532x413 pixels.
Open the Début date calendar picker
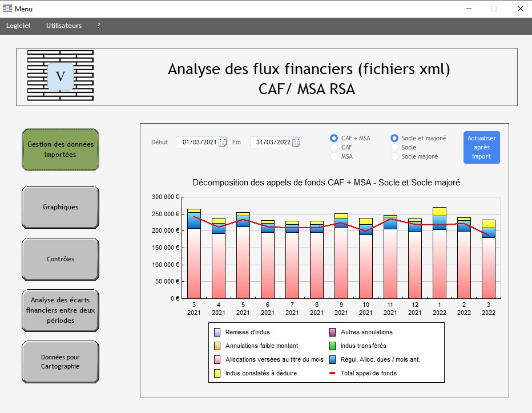223,142
